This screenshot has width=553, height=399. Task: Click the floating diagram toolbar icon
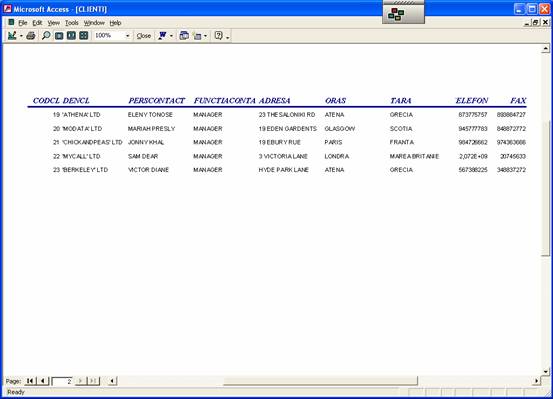[x=396, y=14]
